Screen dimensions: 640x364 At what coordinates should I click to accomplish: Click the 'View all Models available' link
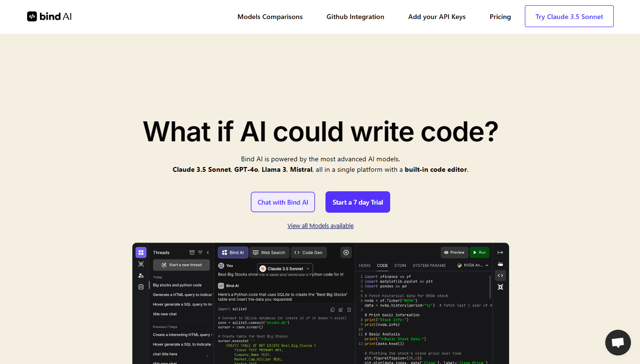tap(320, 226)
